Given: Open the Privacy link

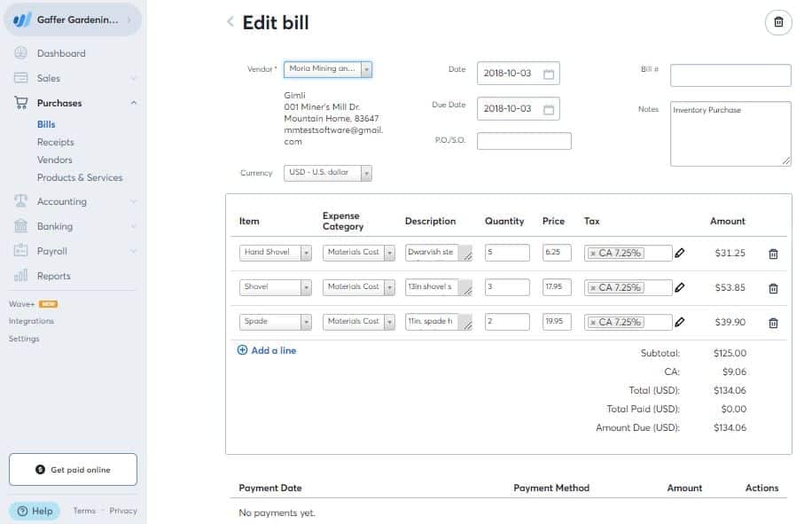Looking at the screenshot, I should 123,511.
